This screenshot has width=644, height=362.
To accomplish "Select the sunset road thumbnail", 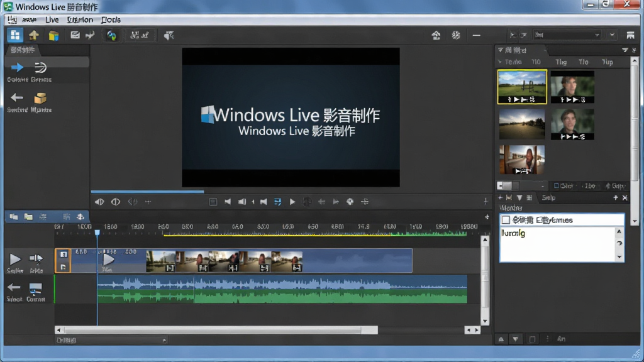I will 522,124.
